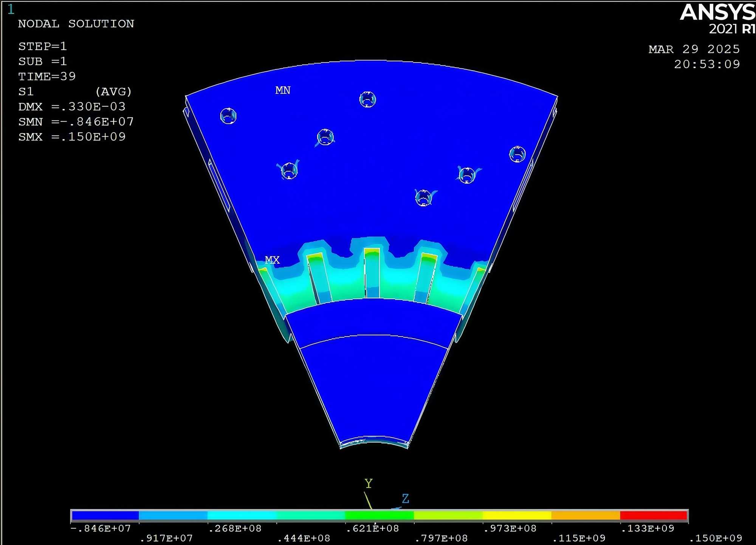The width and height of the screenshot is (756, 545).
Task: Click the orange segment of the contour legend
Action: coord(585,516)
